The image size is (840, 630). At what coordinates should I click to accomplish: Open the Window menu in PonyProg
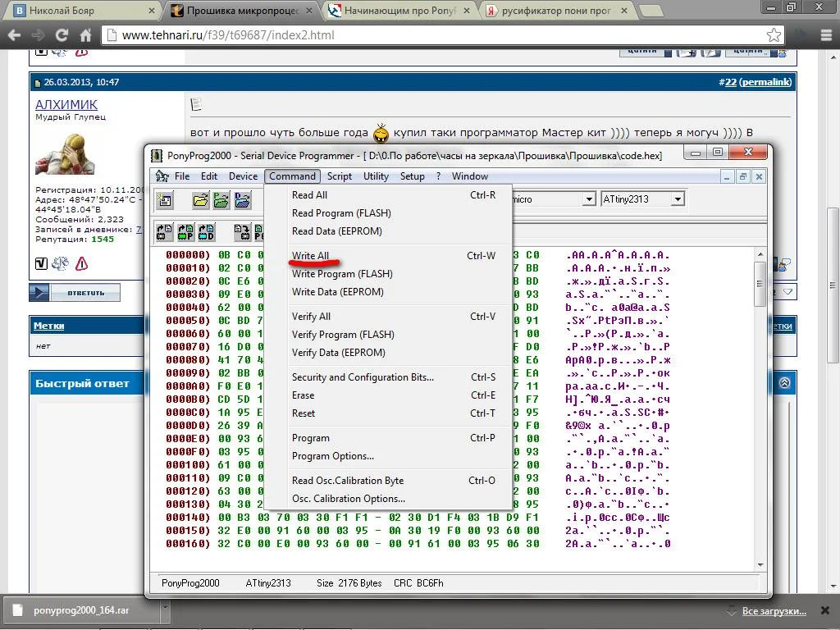pyautogui.click(x=470, y=176)
